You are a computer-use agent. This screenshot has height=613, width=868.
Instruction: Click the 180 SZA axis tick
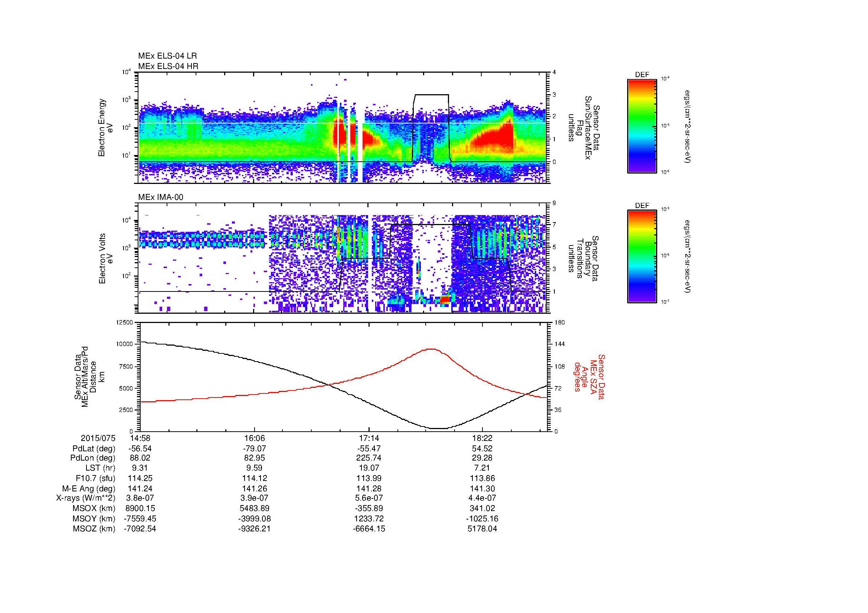pyautogui.click(x=560, y=322)
